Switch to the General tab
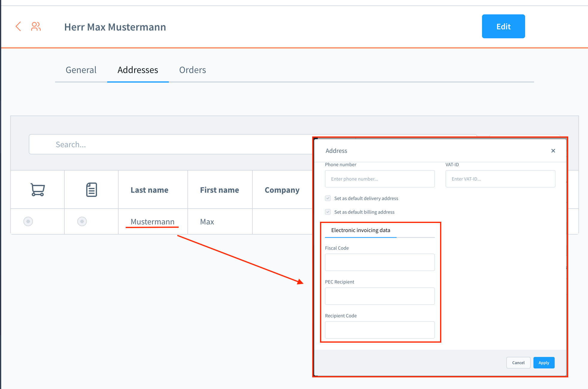 81,70
